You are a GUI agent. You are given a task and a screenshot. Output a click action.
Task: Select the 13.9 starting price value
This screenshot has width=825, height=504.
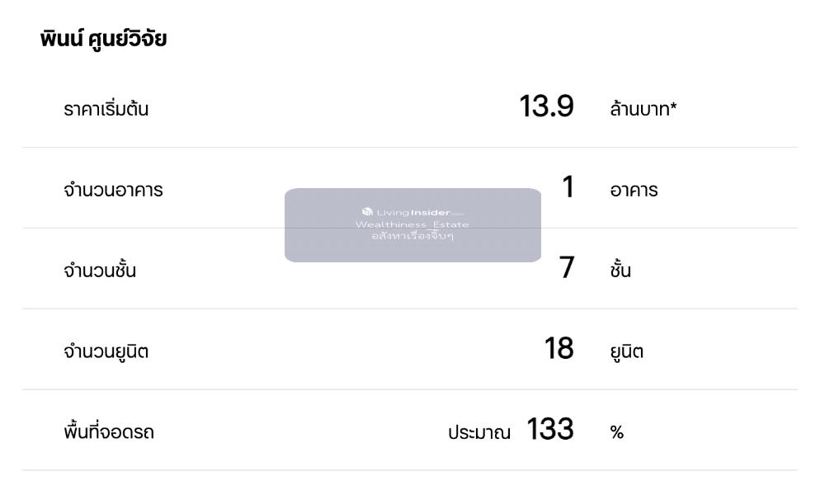tap(546, 106)
